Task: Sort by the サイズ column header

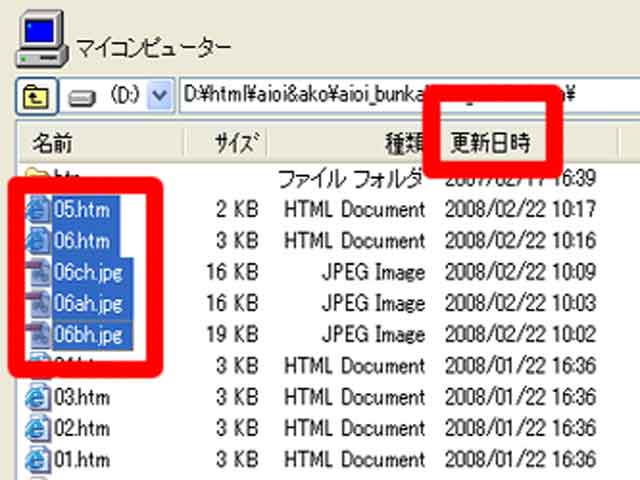Action: point(237,143)
